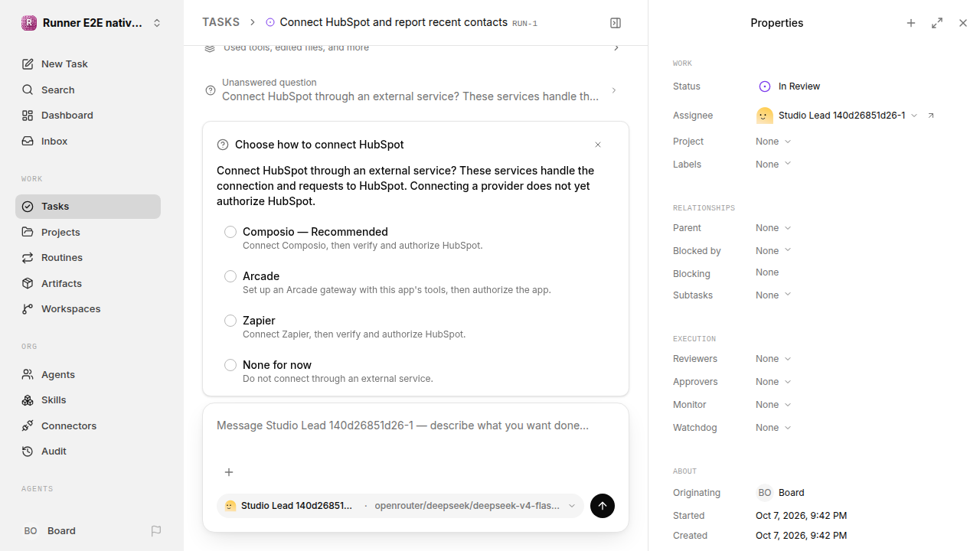Open the Agents page in the sidebar

pyautogui.click(x=88, y=375)
